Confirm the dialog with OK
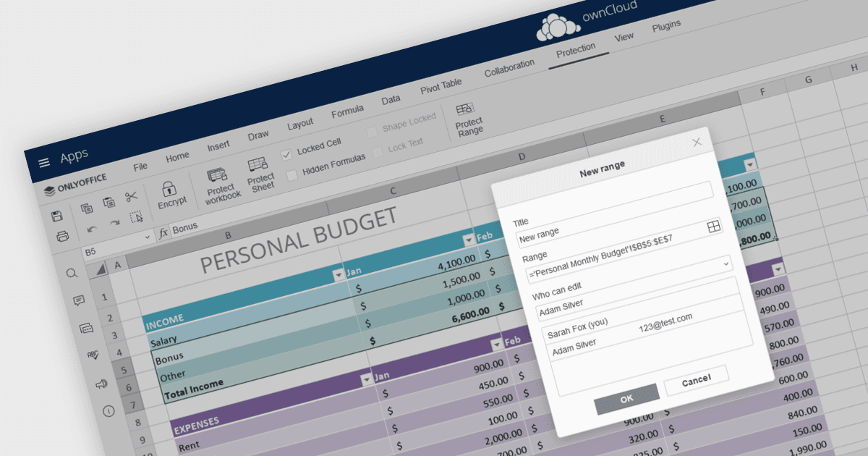The image size is (868, 456). (626, 399)
